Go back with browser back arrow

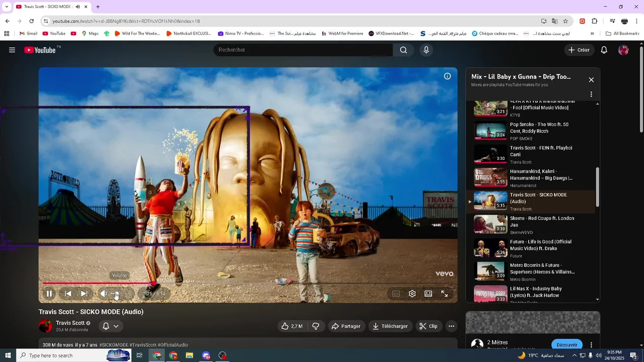tap(7, 21)
